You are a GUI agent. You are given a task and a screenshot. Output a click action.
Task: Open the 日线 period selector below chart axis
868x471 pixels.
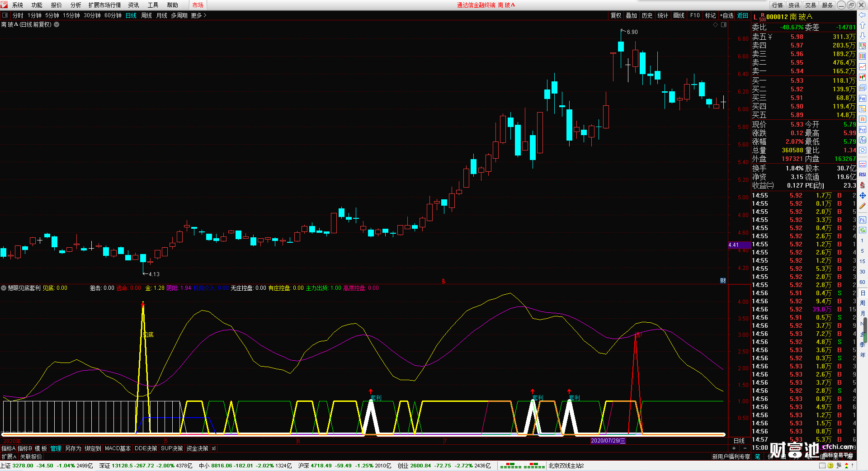click(739, 441)
